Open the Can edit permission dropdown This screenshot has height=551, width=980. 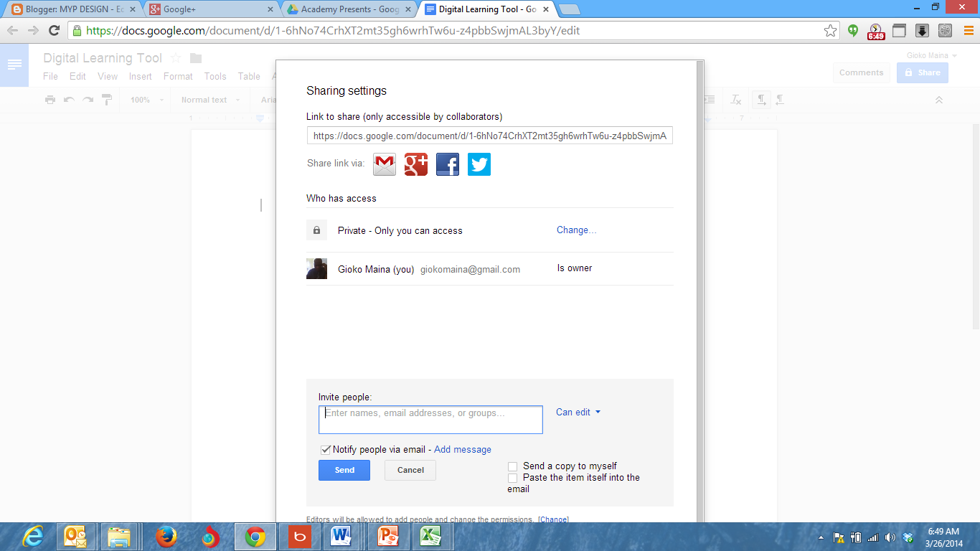(x=578, y=412)
